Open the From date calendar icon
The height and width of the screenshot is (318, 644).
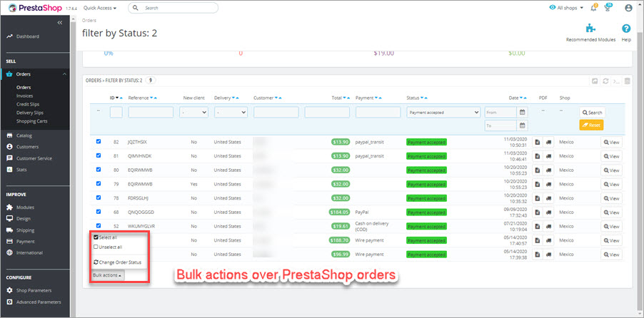pyautogui.click(x=523, y=112)
